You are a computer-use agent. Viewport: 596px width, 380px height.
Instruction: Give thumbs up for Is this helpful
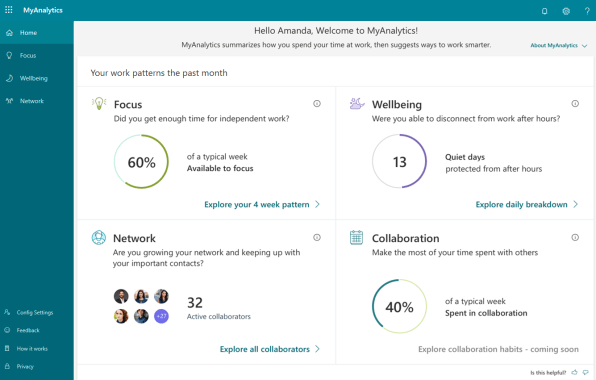(x=574, y=372)
